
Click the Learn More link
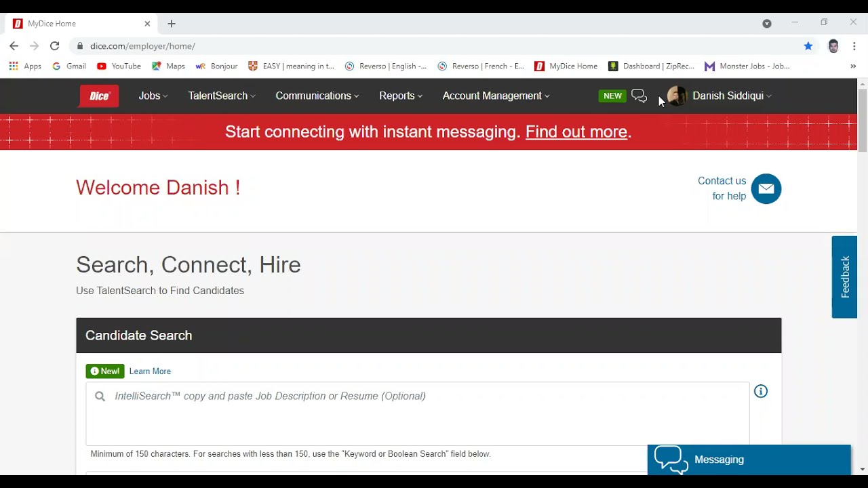150,371
